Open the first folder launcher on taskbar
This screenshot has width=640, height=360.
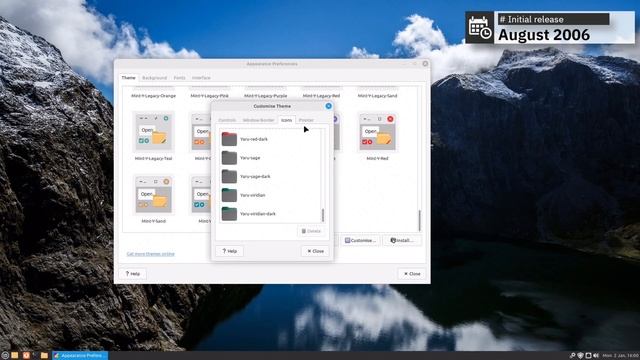(15, 356)
